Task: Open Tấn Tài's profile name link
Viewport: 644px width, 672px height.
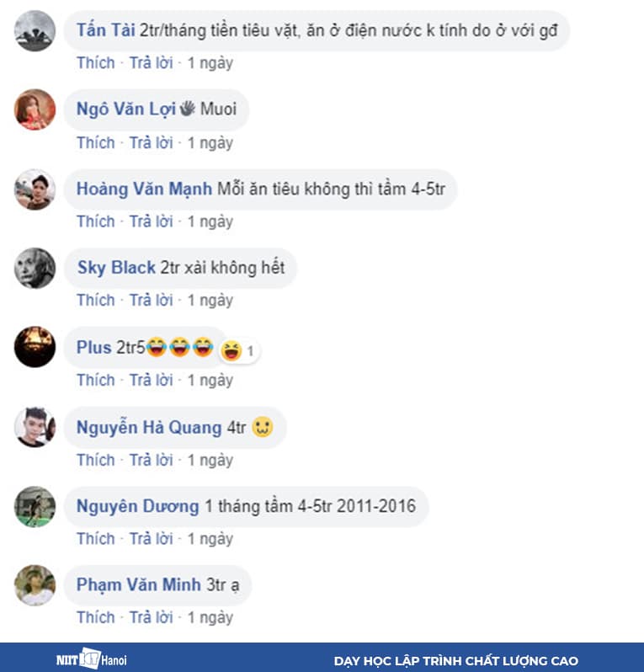Action: point(106,30)
